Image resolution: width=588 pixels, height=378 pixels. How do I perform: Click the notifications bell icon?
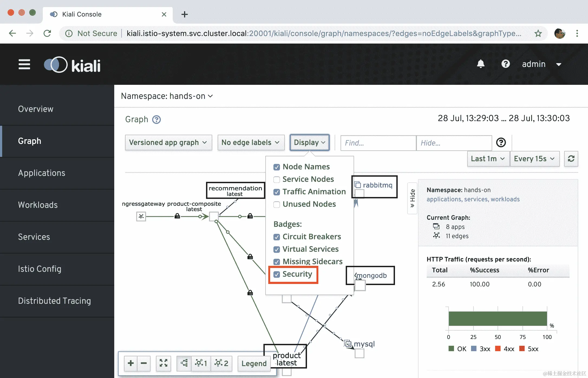point(481,64)
